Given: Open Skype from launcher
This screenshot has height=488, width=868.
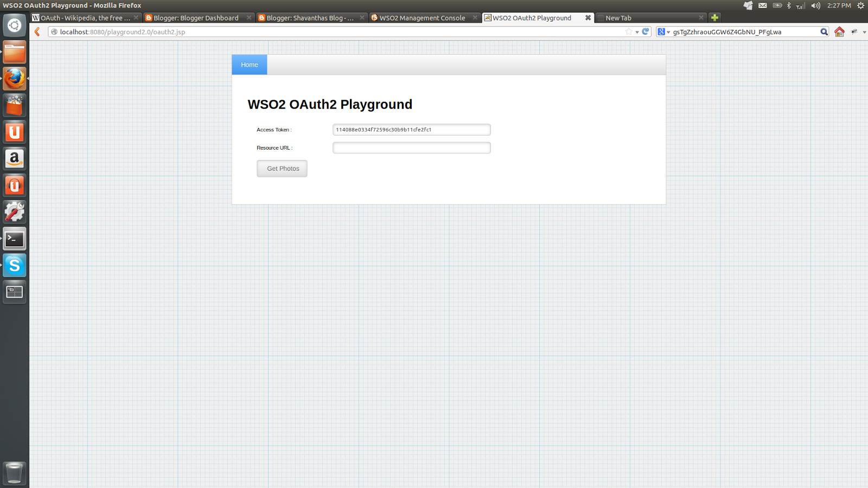Looking at the screenshot, I should click(x=15, y=265).
